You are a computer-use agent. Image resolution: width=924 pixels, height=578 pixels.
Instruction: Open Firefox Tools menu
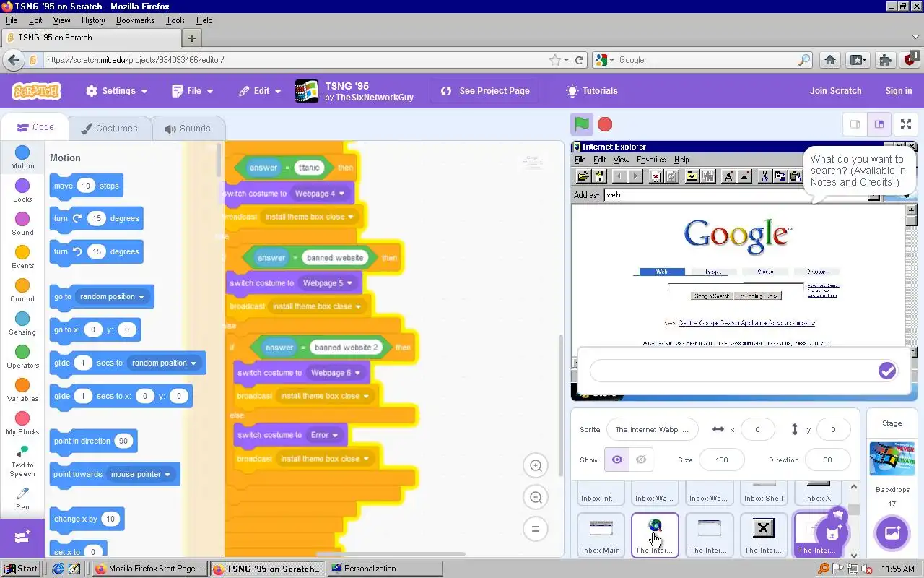(x=175, y=20)
